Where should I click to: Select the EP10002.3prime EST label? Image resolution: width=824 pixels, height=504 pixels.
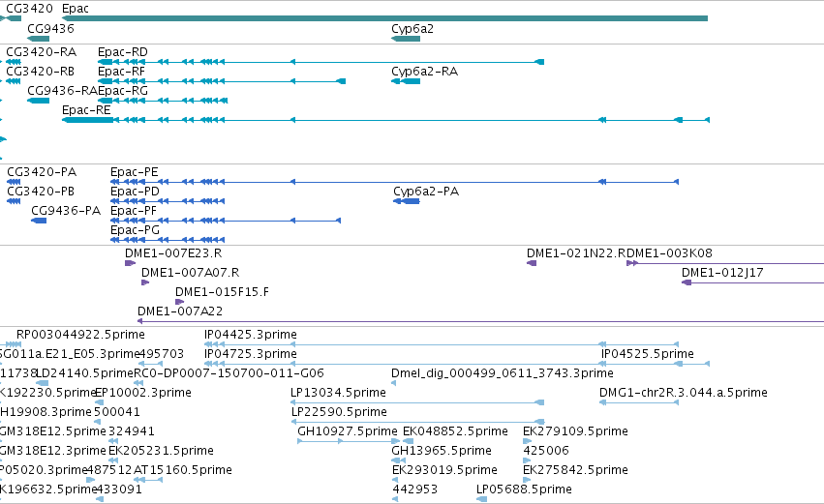[143, 393]
